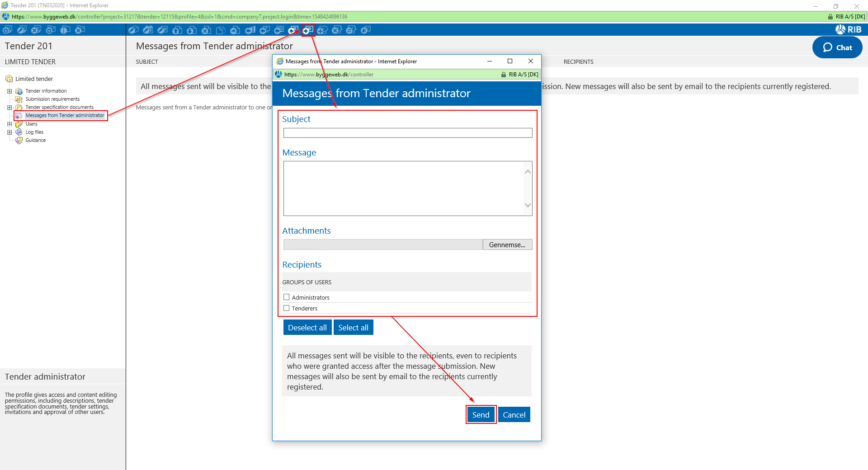Click the Submission requirements tree icon
The height and width of the screenshot is (470, 868).
pos(19,99)
